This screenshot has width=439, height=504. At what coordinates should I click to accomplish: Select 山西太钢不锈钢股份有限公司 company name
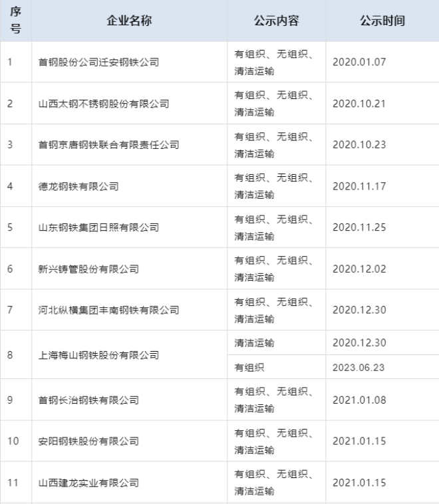coord(103,104)
